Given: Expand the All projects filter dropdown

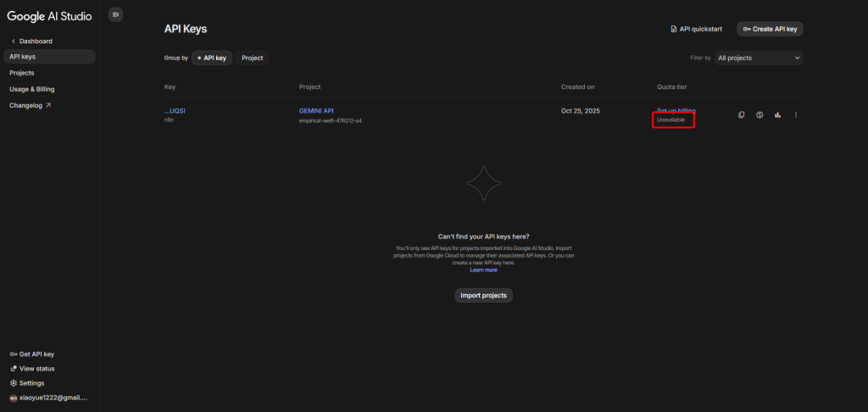Looking at the screenshot, I should click(759, 58).
